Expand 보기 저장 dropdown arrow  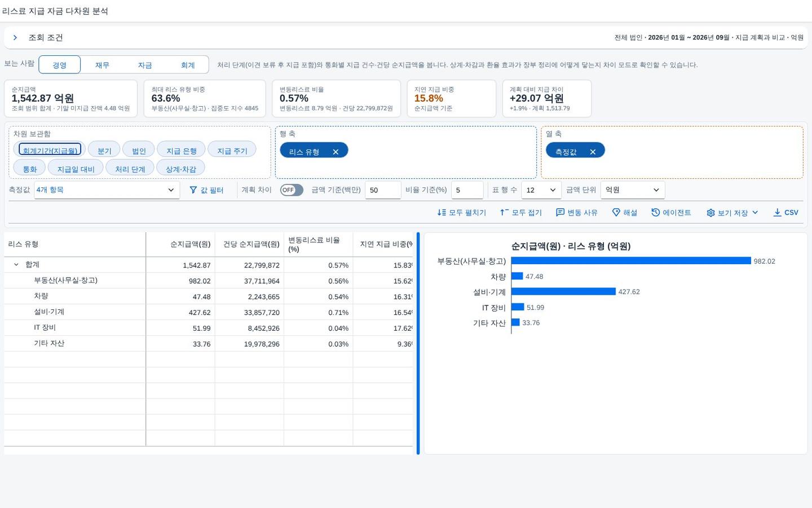point(755,213)
